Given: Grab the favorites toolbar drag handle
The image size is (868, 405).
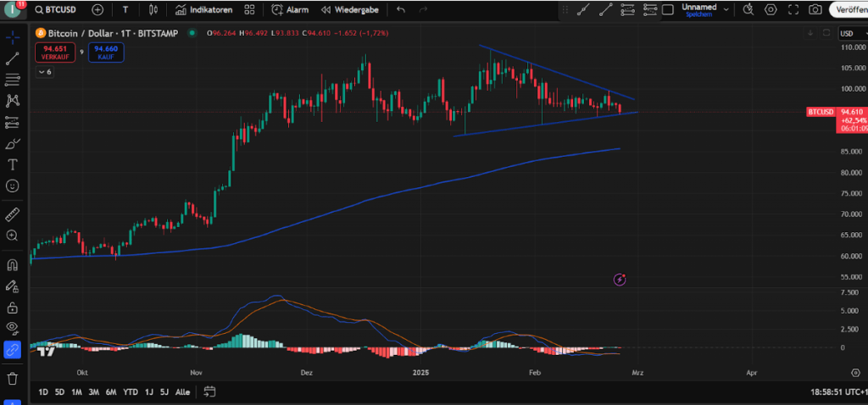Looking at the screenshot, I should [565, 9].
